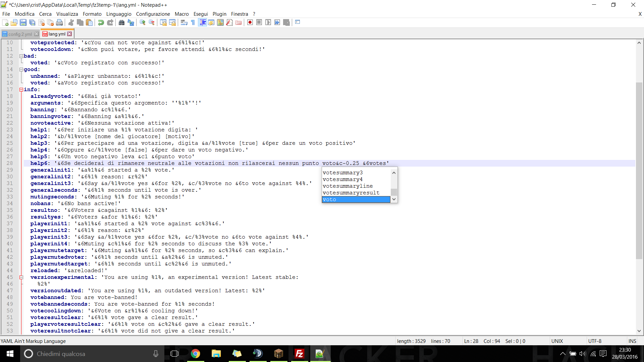Screen dimensions: 644x362
Task: Open the Formato menu
Action: [92, 14]
